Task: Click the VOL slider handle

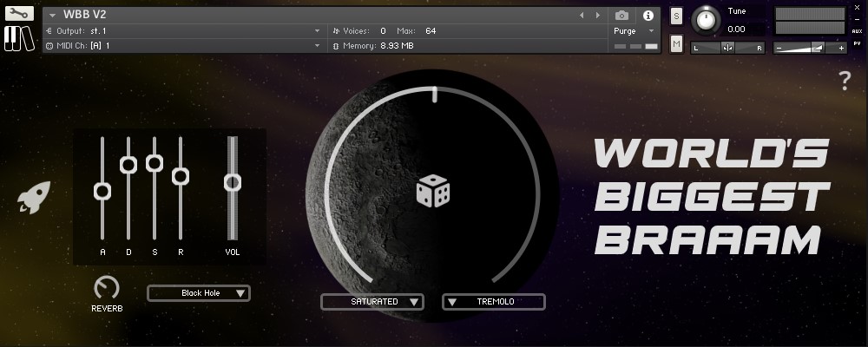Action: [233, 182]
